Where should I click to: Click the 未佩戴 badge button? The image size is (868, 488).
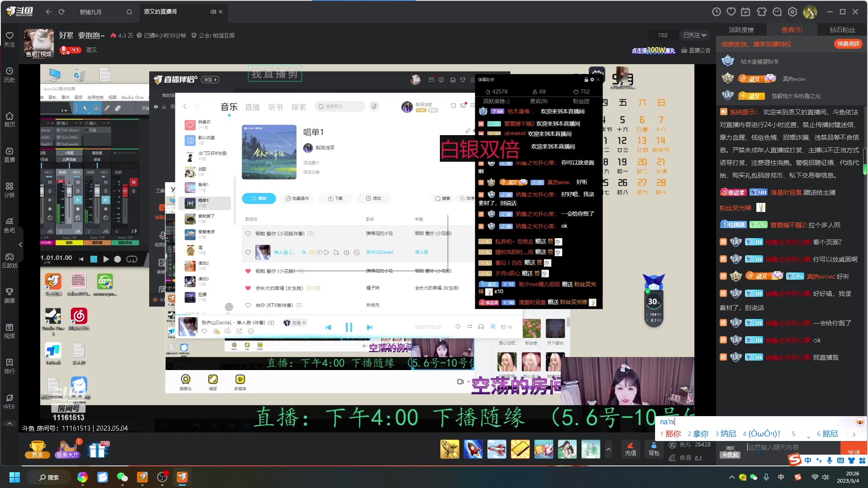730,452
